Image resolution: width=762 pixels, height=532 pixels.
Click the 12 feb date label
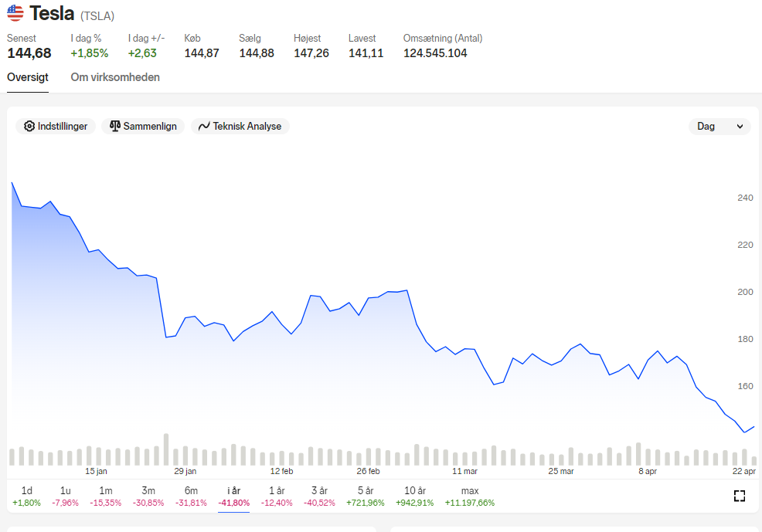pyautogui.click(x=282, y=471)
